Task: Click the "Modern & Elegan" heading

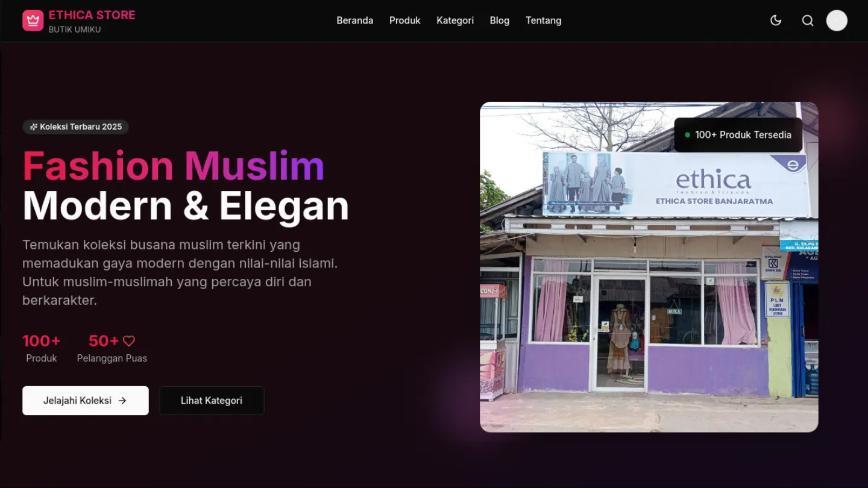Action: coord(186,206)
